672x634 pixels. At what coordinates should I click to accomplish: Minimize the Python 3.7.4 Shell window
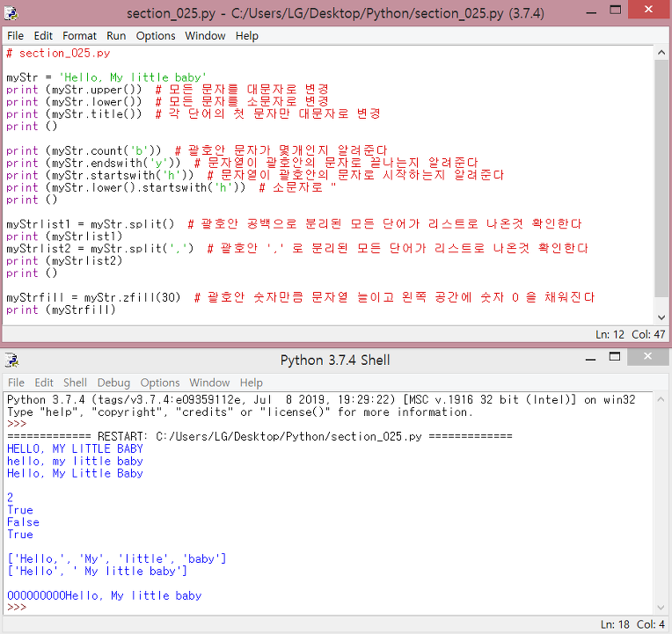(x=590, y=359)
